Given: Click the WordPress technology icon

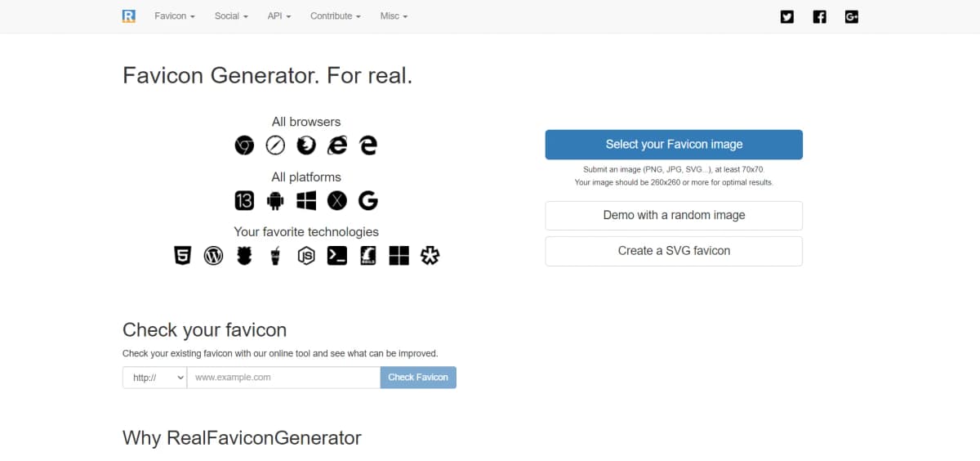Looking at the screenshot, I should pos(213,256).
